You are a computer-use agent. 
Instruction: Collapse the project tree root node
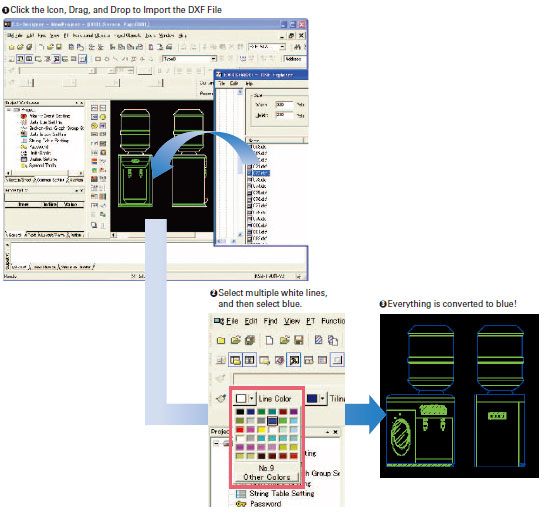216,443
